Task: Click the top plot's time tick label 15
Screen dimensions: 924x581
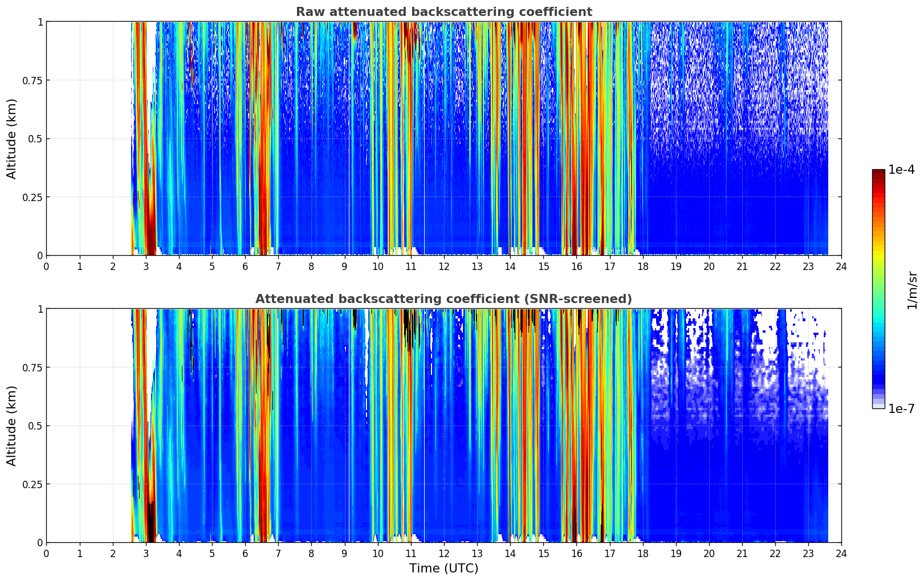Action: [543, 266]
